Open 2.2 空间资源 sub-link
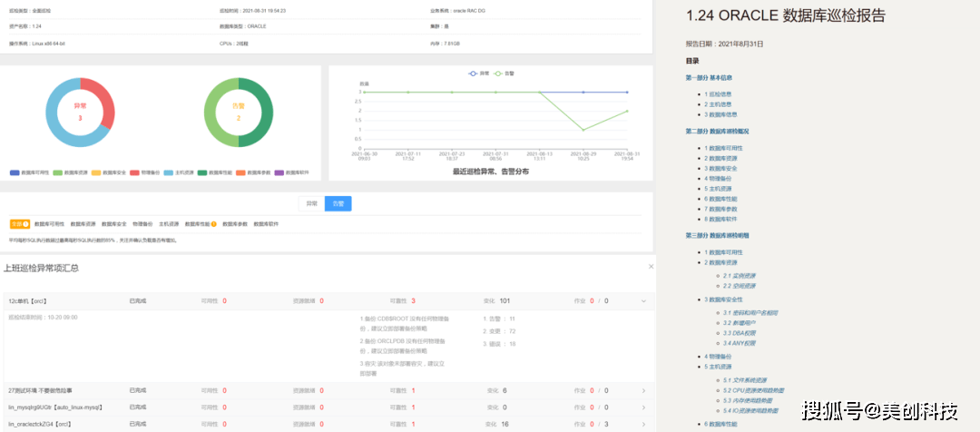Image resolution: width=980 pixels, height=432 pixels. (x=740, y=286)
